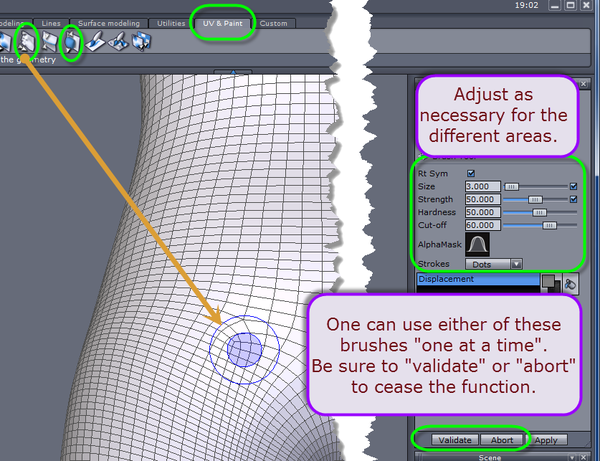Click the clock showing 19:02
This screenshot has height=461, width=600.
pyautogui.click(x=527, y=5)
